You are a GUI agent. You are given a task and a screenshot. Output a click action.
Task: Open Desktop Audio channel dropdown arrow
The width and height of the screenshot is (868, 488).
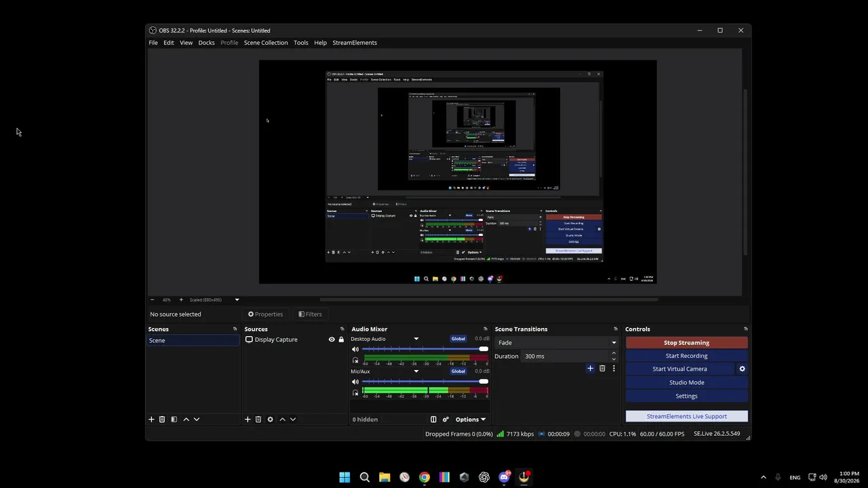(416, 339)
